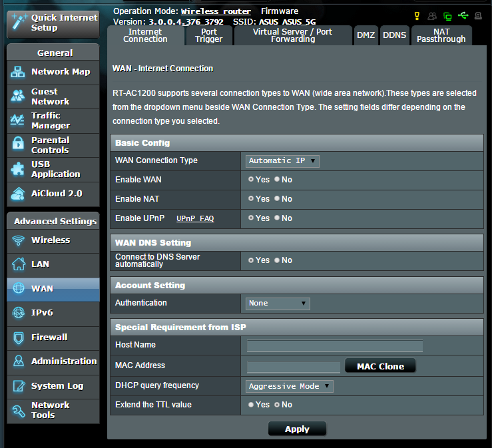Select Yes for Enable WAN
Image resolution: width=492 pixels, height=448 pixels.
pyautogui.click(x=251, y=179)
